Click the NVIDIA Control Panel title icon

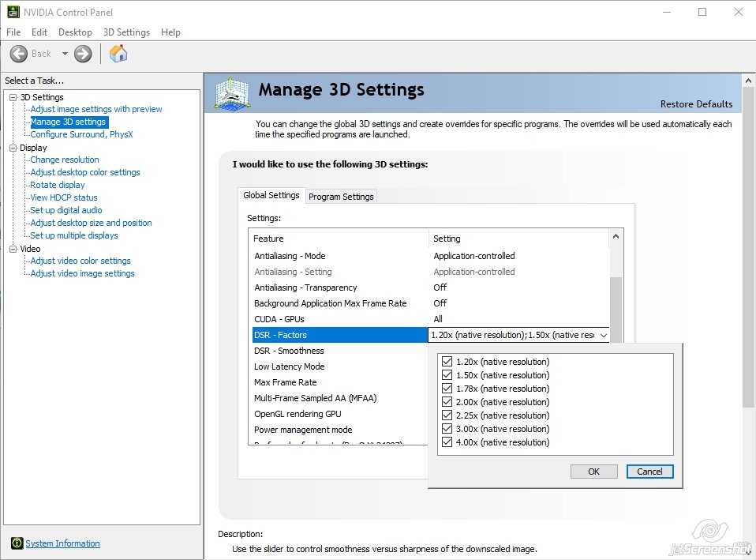(13, 12)
